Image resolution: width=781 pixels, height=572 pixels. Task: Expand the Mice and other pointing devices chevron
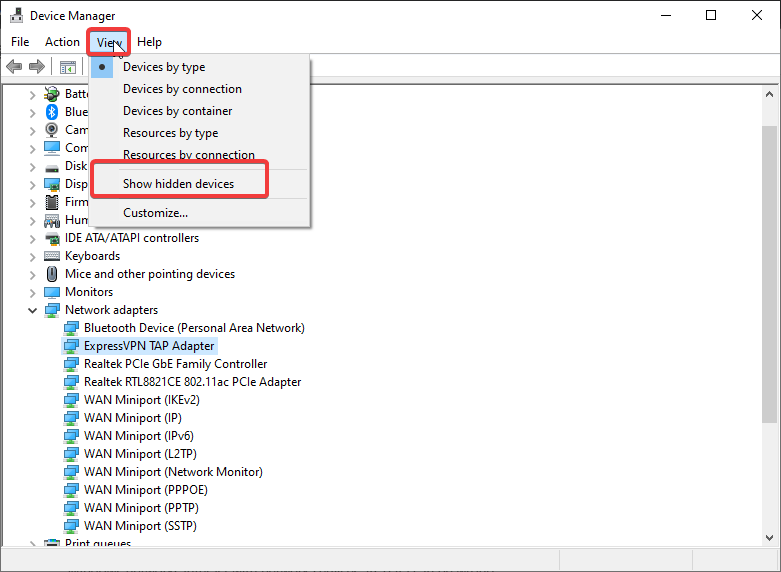click(x=32, y=275)
